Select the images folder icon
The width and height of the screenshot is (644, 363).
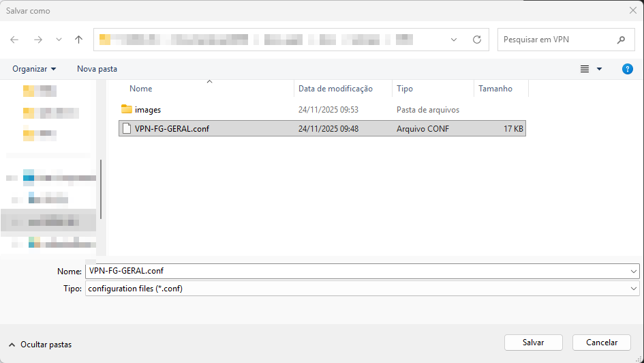126,109
